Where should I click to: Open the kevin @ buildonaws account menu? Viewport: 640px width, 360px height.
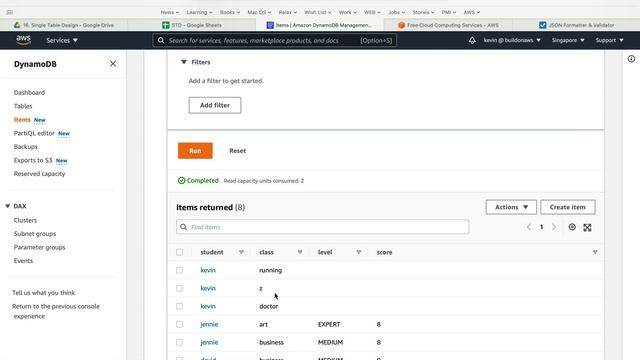[x=512, y=40]
